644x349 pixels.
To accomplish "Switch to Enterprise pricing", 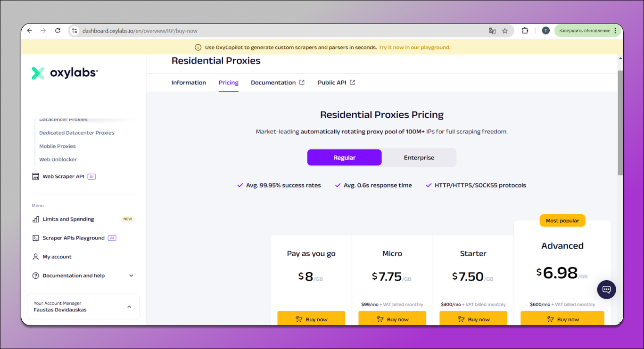I will (419, 157).
